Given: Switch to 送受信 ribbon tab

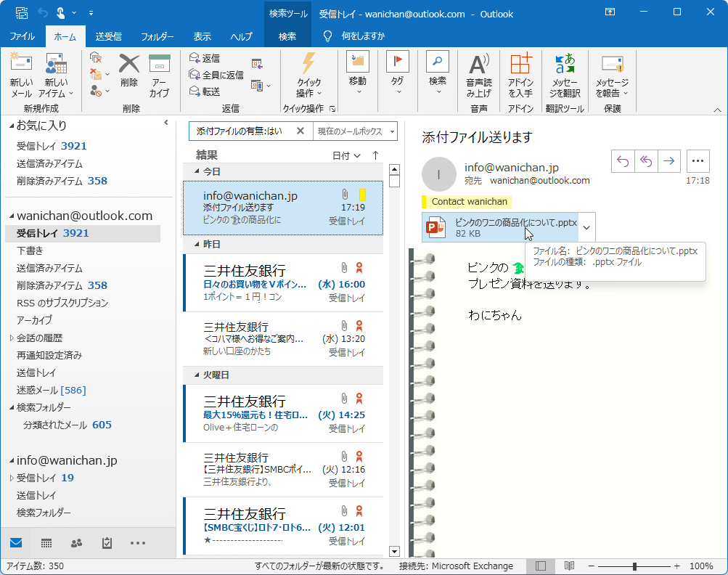Looking at the screenshot, I should [109, 36].
